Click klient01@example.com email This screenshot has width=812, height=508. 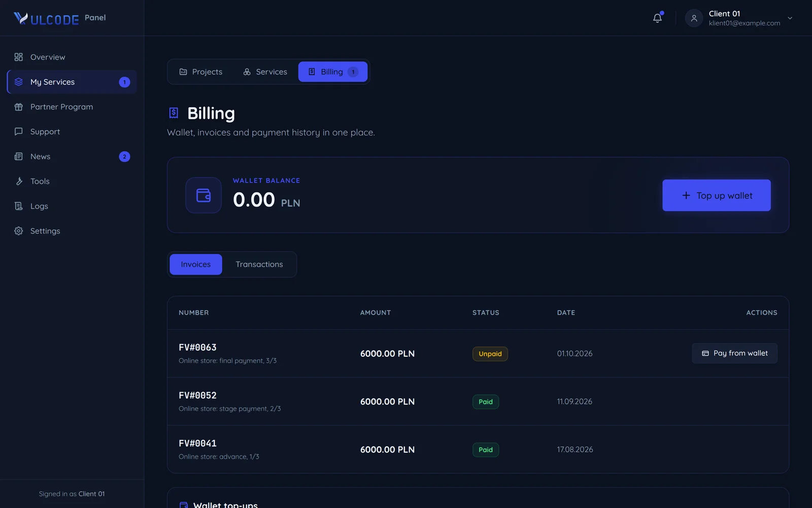(x=745, y=23)
